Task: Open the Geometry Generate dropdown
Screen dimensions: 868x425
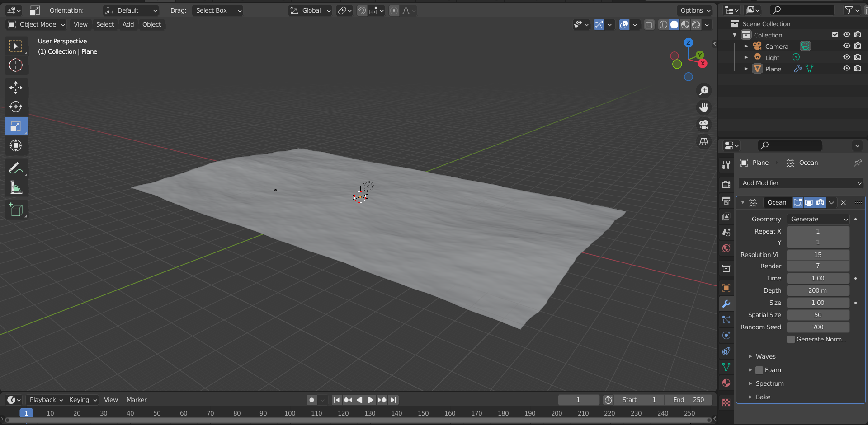Action: click(818, 219)
